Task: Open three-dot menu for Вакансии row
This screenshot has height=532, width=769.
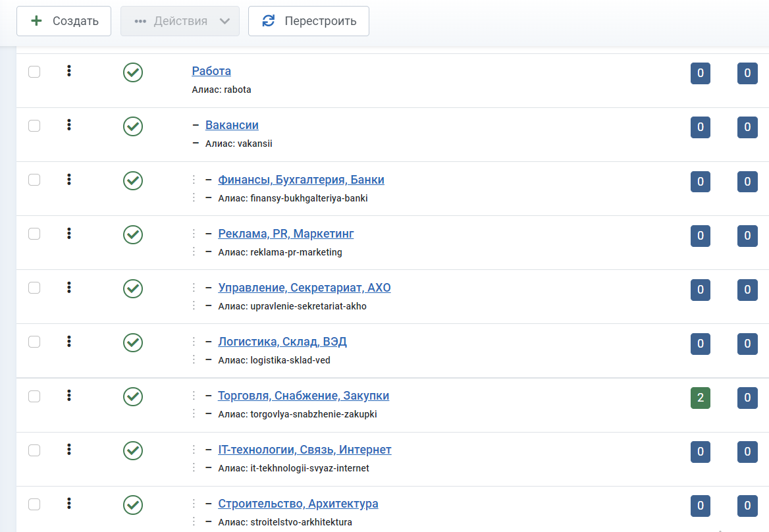Action: (68, 125)
